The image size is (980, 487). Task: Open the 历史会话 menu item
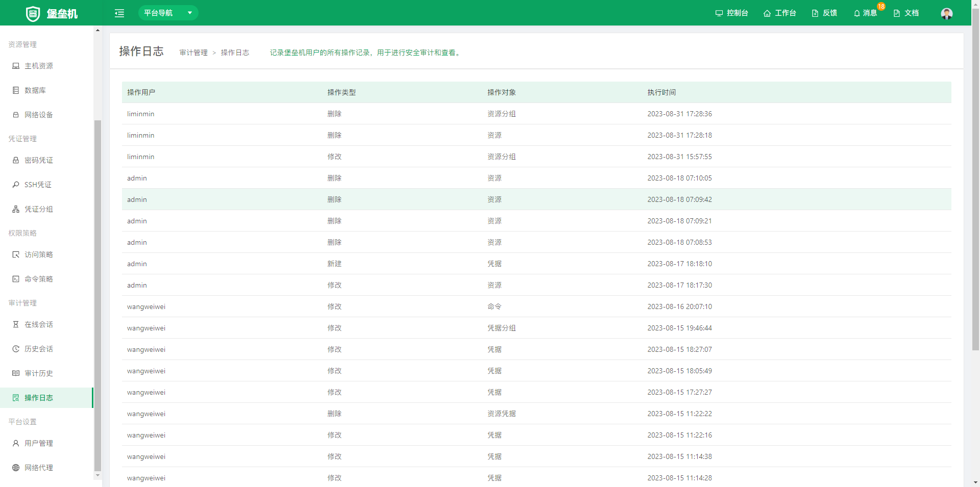46,349
